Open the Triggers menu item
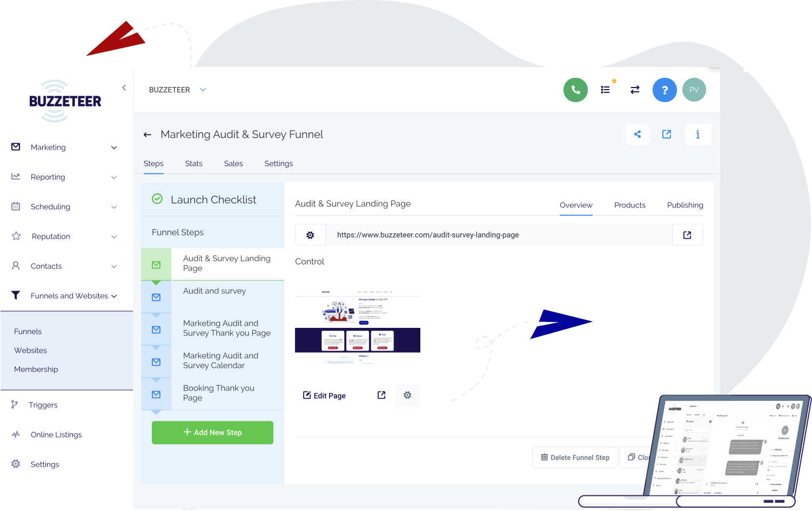Screen dimensions: 812x511 tap(43, 405)
